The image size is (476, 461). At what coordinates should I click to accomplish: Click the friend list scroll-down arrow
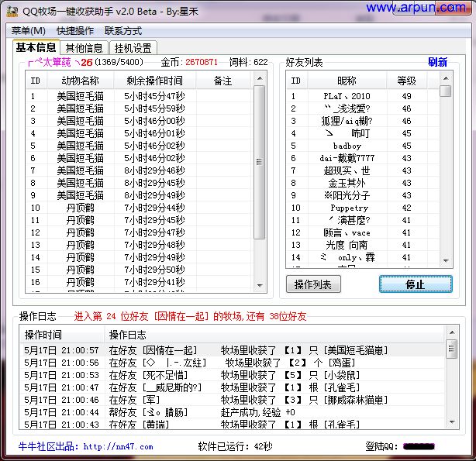coord(446,260)
